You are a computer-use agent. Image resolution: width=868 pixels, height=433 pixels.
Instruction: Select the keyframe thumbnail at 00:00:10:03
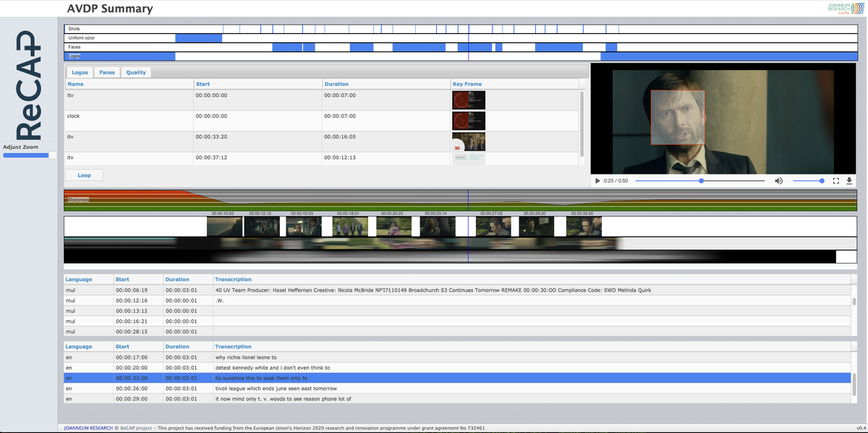pos(225,227)
